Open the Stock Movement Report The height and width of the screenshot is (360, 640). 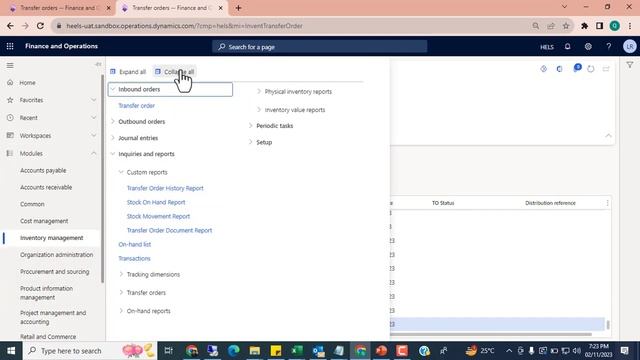(x=158, y=216)
